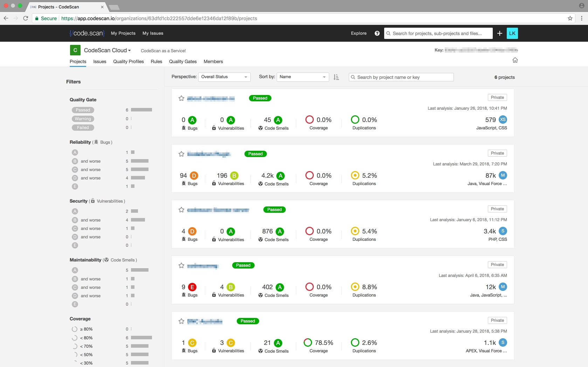Toggle the sort order direction icon

coord(336,77)
